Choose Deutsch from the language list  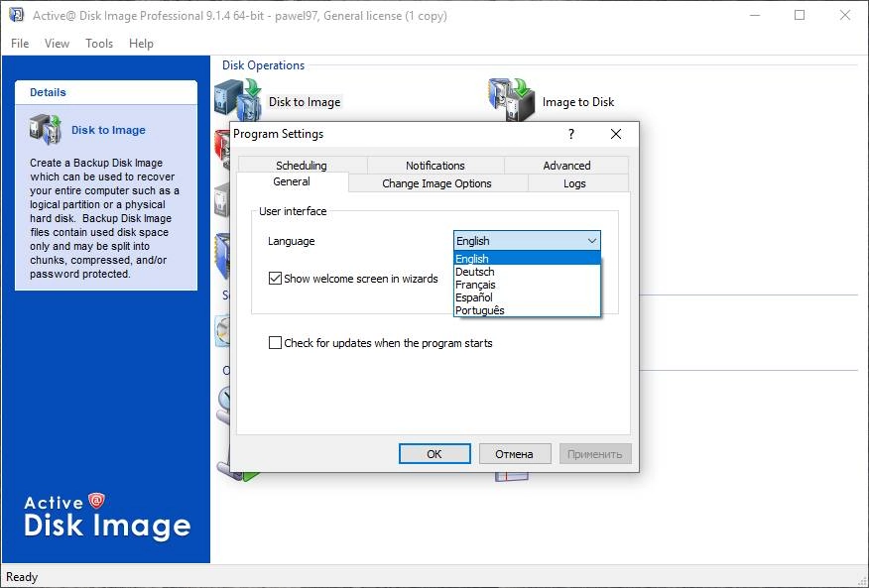click(x=527, y=272)
